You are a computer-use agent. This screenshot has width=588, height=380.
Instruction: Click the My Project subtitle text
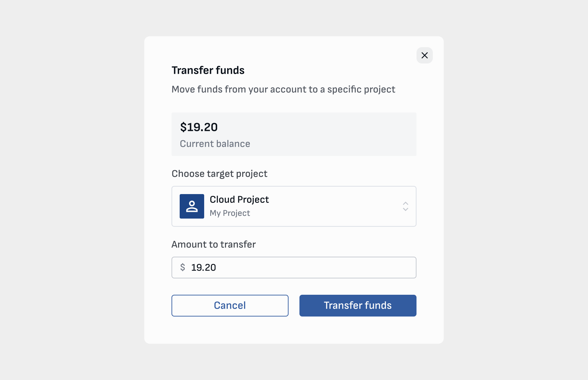pyautogui.click(x=230, y=213)
